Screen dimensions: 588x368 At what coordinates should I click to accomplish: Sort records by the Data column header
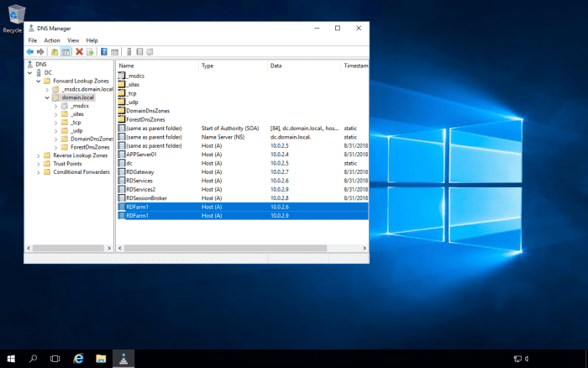click(304, 66)
